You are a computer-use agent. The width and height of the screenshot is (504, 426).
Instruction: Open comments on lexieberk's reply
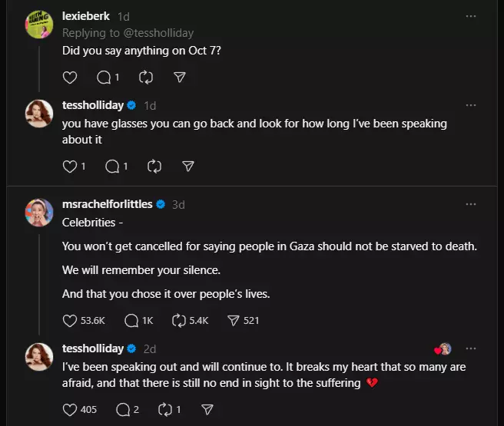coord(108,78)
